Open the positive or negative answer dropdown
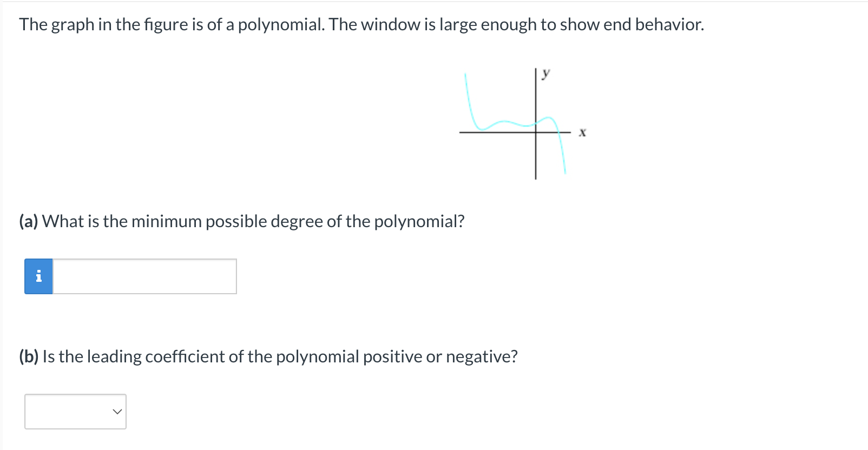Viewport: 868px width, 450px height. [x=75, y=412]
